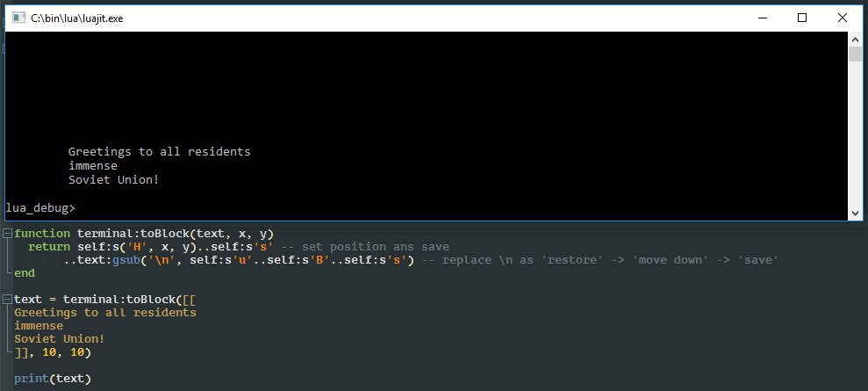This screenshot has height=391, width=868.
Task: Click editor string line 'Soviet Union!'
Action: pos(60,339)
